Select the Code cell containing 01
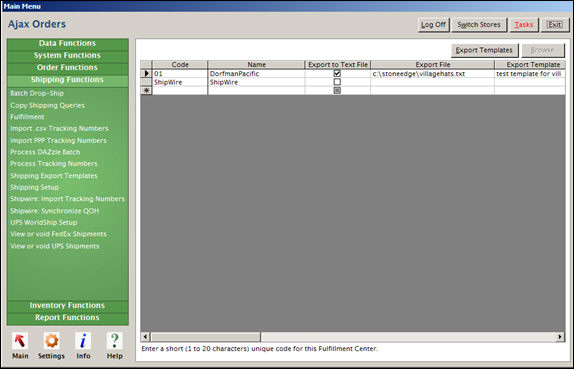 (180, 74)
